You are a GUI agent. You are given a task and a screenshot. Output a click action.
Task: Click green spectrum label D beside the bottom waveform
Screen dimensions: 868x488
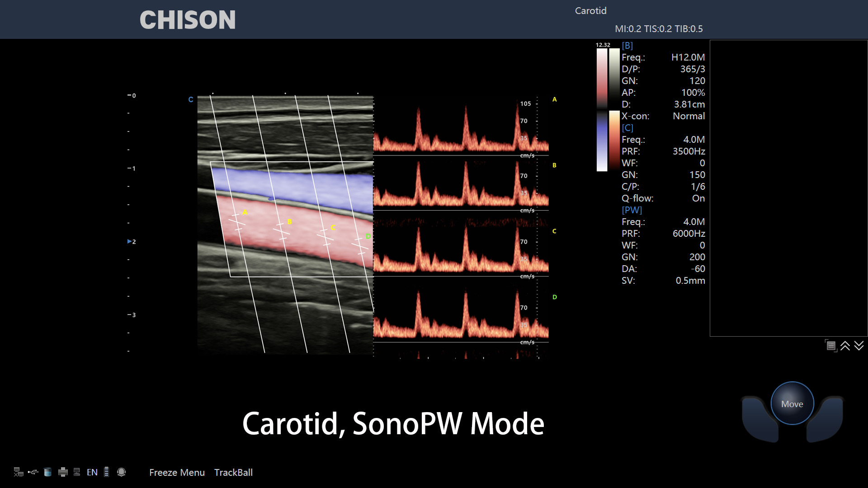click(x=555, y=297)
